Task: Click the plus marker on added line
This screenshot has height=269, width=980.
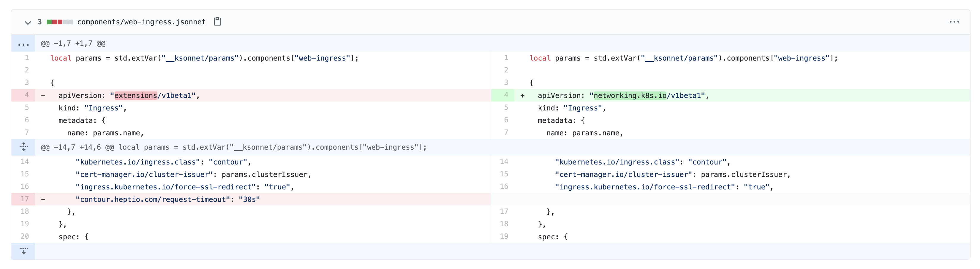Action: click(x=523, y=96)
